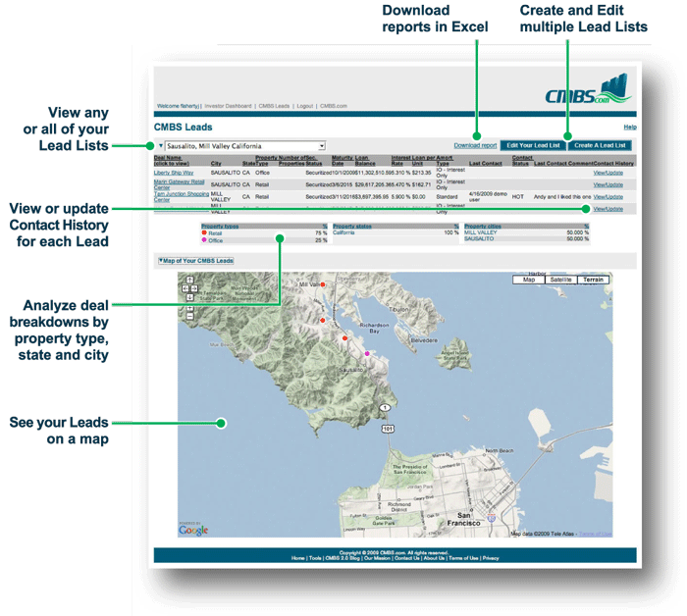Open Contact Us in the footer

tap(406, 558)
